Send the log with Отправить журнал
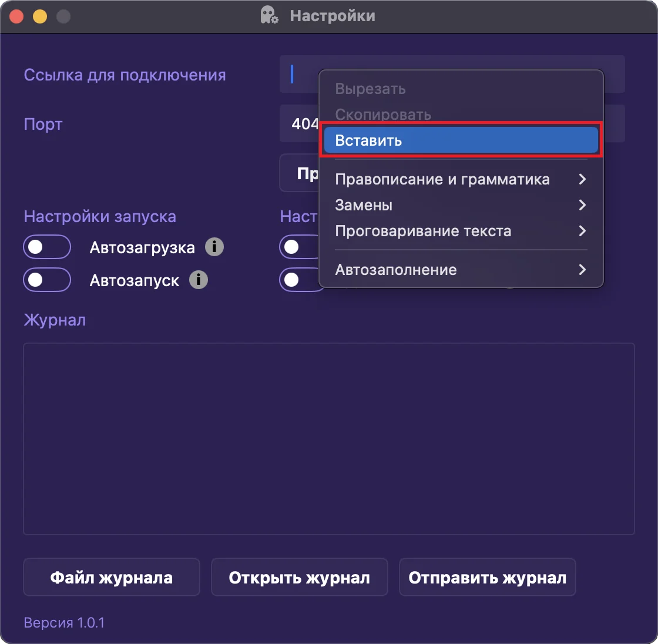The image size is (658, 644). pyautogui.click(x=487, y=578)
